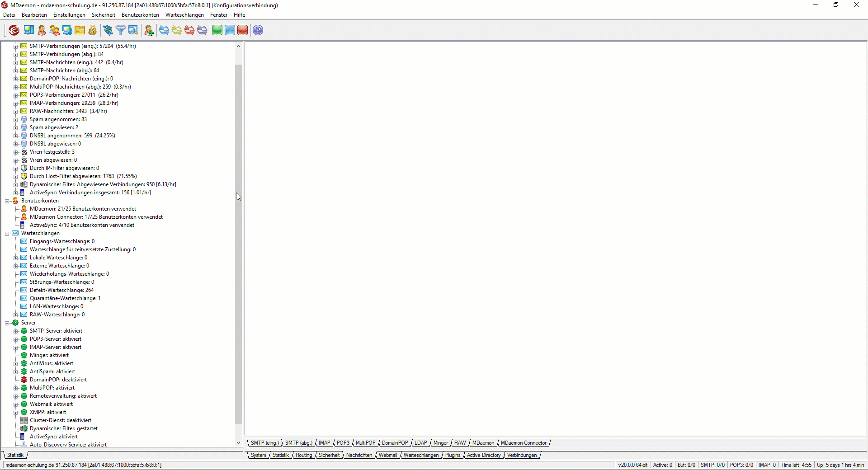Switch to the Active Directory tab
Screen dimensions: 868x470
(483, 455)
